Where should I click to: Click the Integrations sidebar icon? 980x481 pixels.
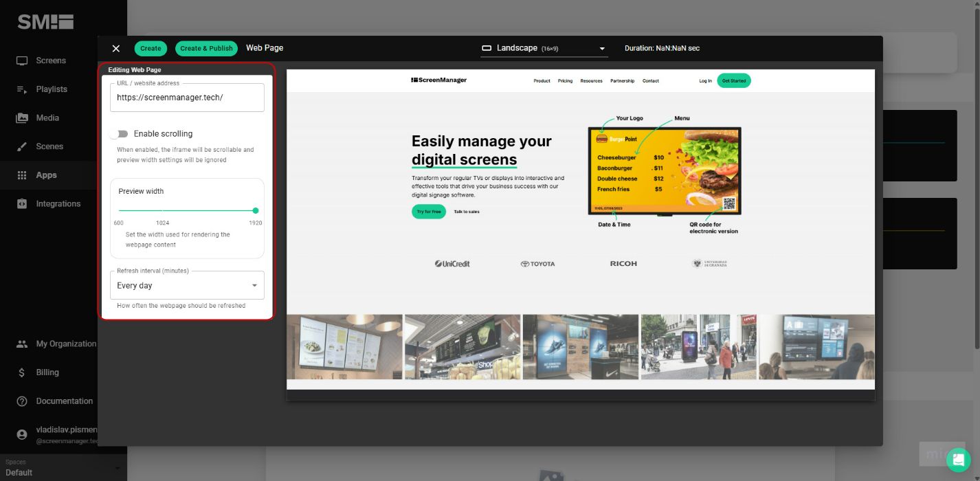(23, 203)
